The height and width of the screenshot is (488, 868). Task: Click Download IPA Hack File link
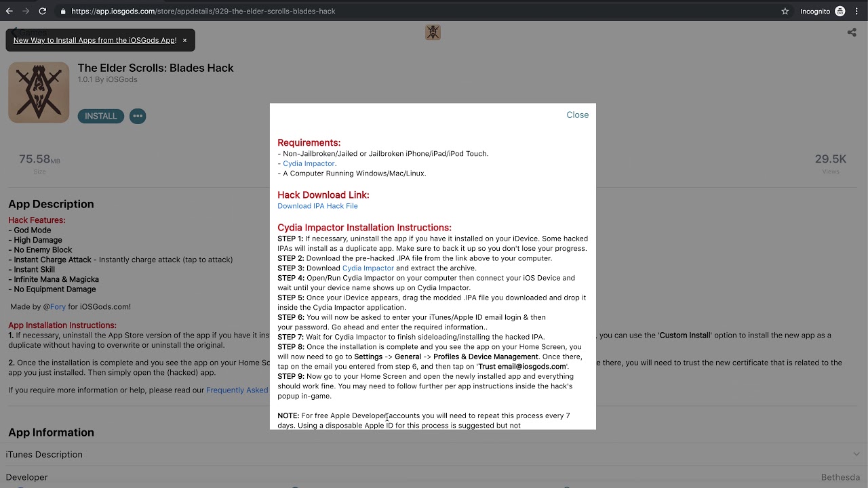317,206
